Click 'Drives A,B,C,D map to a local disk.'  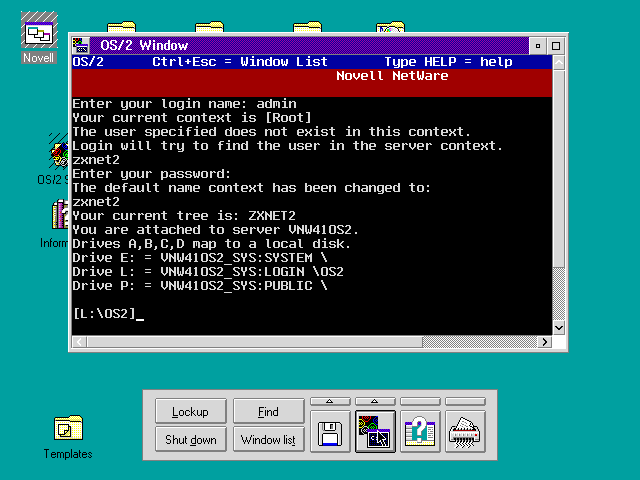[211, 244]
